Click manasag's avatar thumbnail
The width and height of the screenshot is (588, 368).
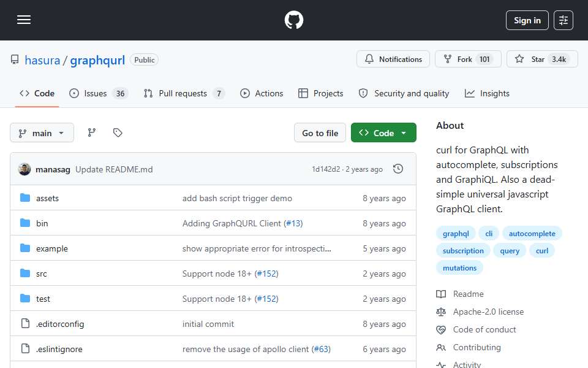24,169
